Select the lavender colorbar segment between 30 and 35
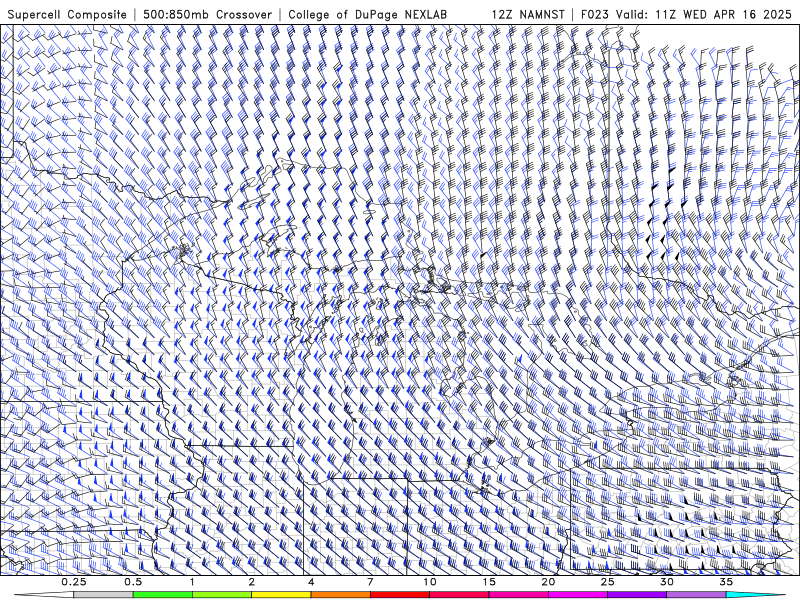The image size is (800, 600). click(x=696, y=595)
